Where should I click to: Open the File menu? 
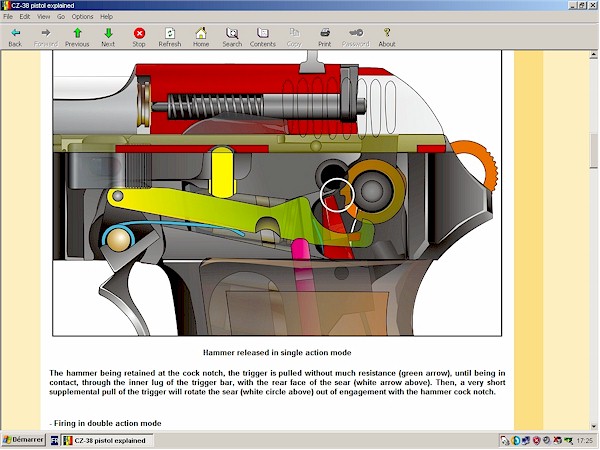click(8, 16)
